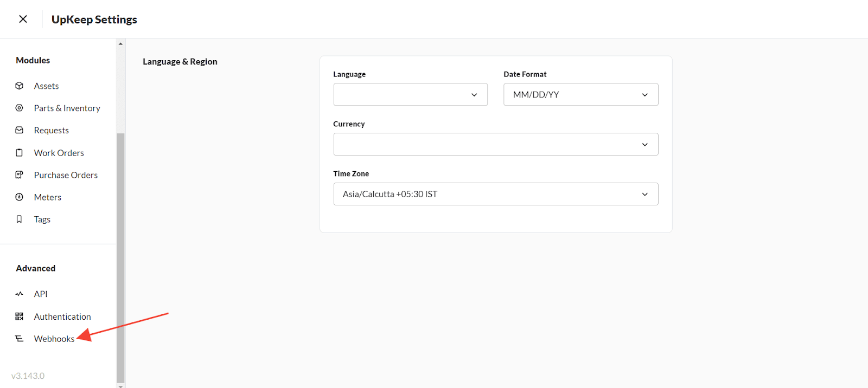Click the version label v3.143.0
The height and width of the screenshot is (388, 868).
point(28,376)
